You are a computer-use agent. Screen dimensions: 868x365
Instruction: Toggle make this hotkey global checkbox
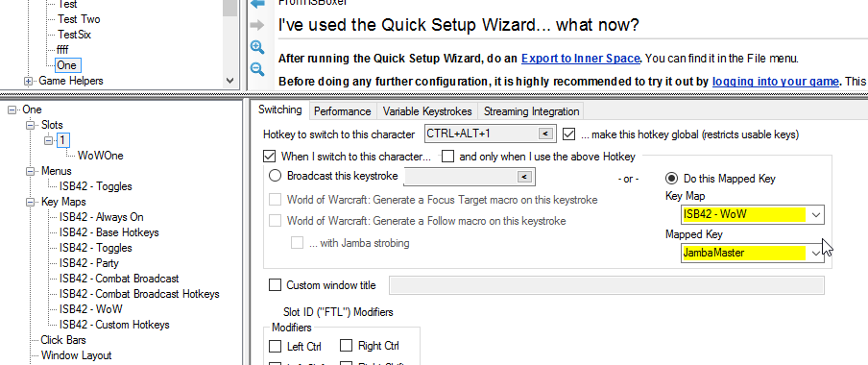tap(569, 134)
